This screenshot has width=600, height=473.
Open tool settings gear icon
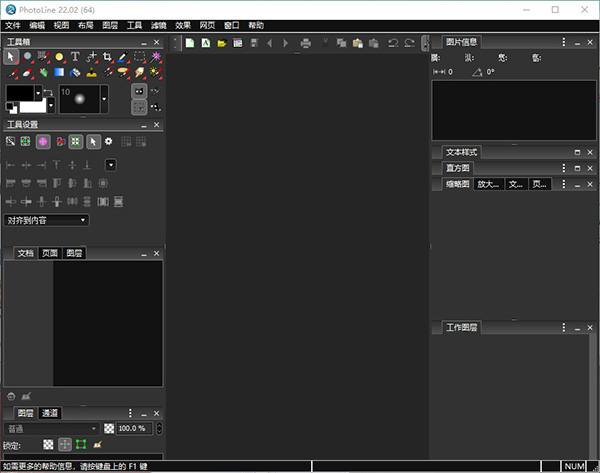tap(109, 142)
